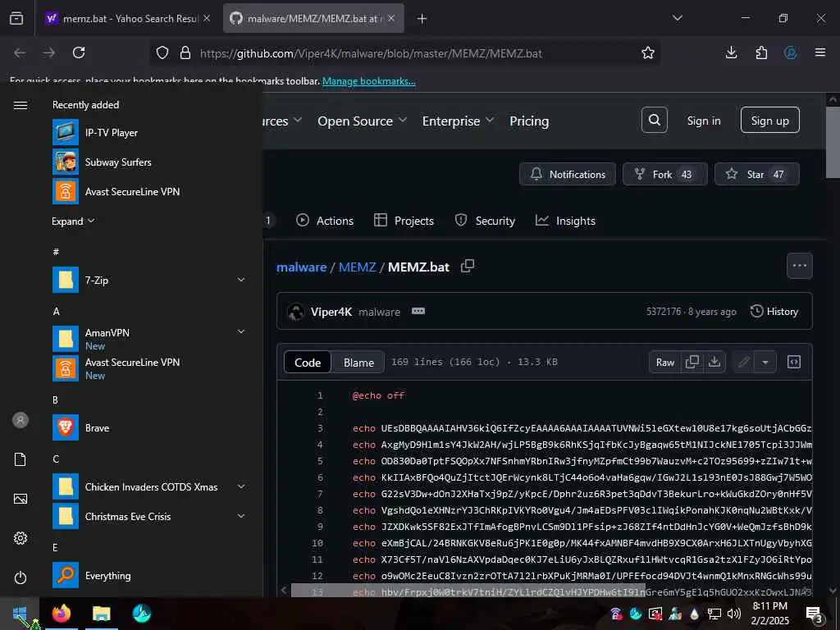Go to malware repository breadcrumb
Image resolution: width=840 pixels, height=630 pixels.
coord(301,267)
